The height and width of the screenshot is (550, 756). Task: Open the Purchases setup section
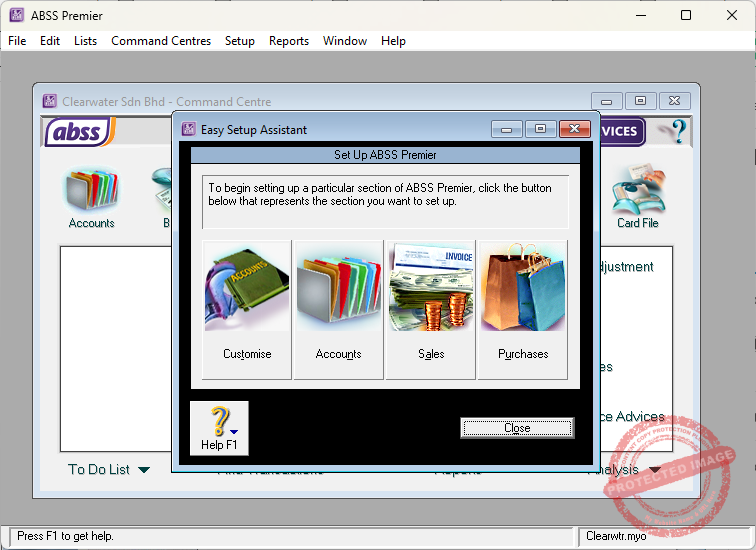click(523, 309)
